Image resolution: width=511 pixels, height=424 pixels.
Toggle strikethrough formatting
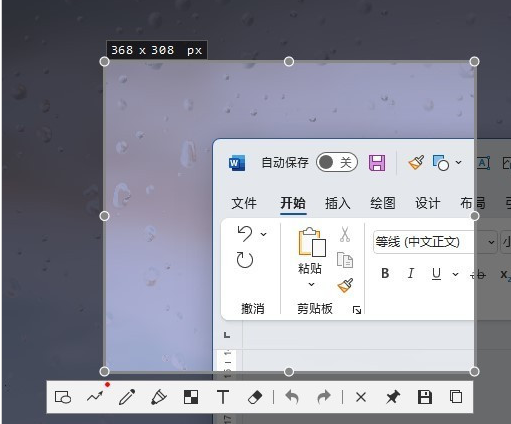point(478,274)
